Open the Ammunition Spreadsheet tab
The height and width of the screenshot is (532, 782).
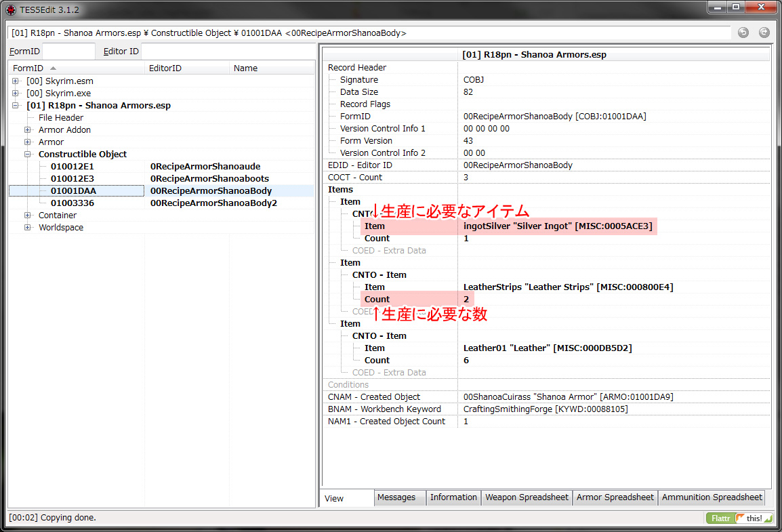712,497
